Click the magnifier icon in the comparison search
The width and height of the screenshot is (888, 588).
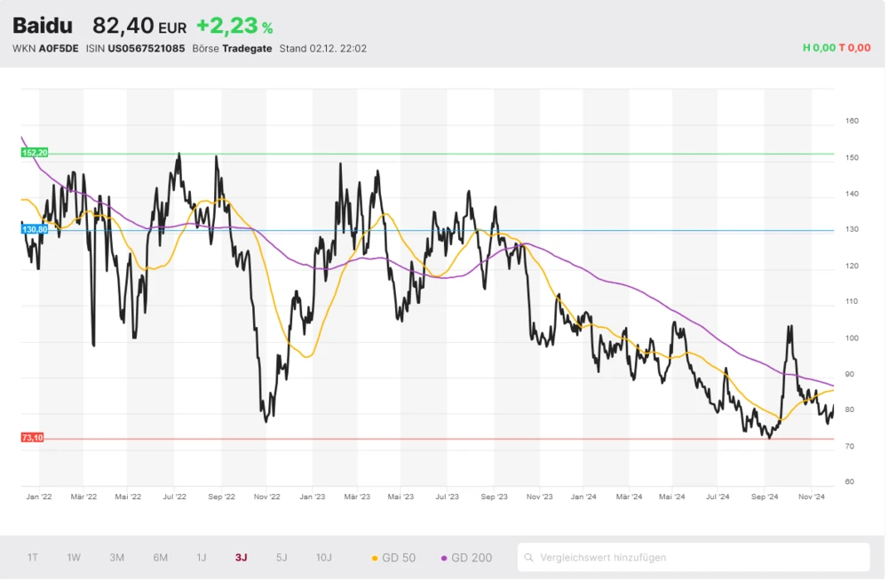(529, 558)
